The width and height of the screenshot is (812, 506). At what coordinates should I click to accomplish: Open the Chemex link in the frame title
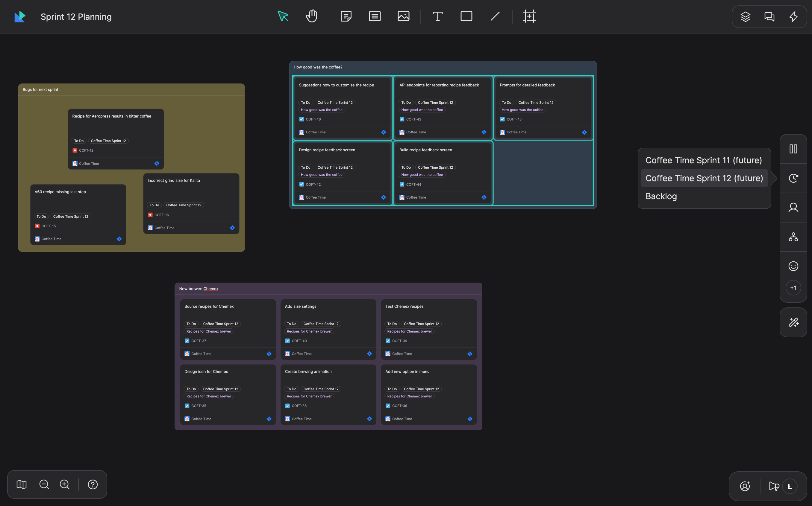coord(211,289)
